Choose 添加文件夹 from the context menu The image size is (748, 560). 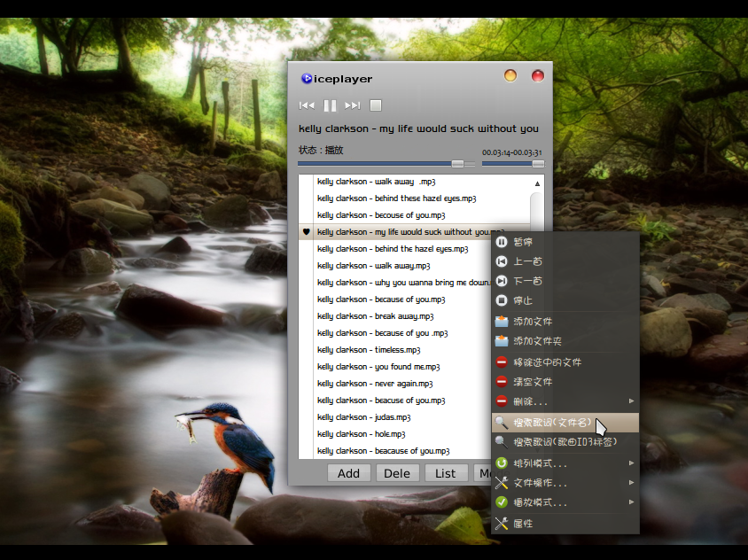pyautogui.click(x=565, y=341)
